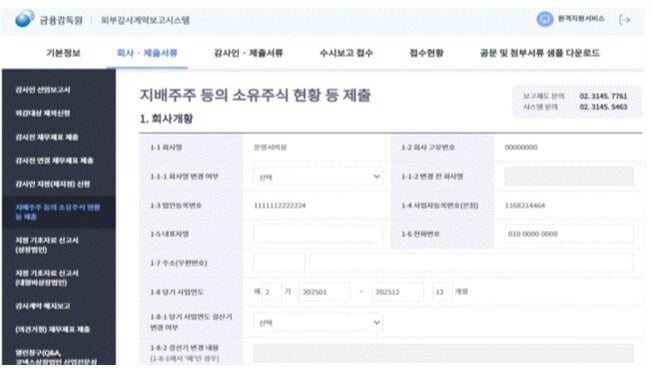Open the 기본정보 tab
Screen dimensions: 653x368
pos(63,53)
